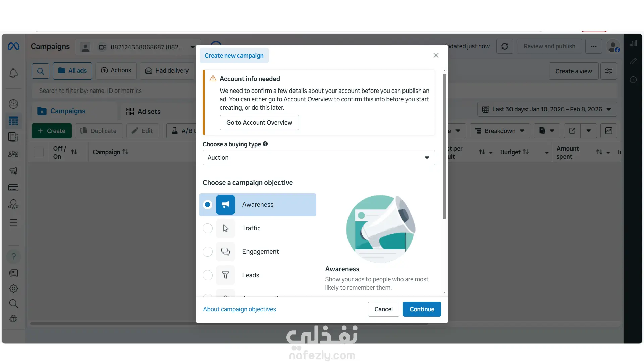The width and height of the screenshot is (644, 362).
Task: Switch to the Ad sets tab
Action: [x=143, y=112]
